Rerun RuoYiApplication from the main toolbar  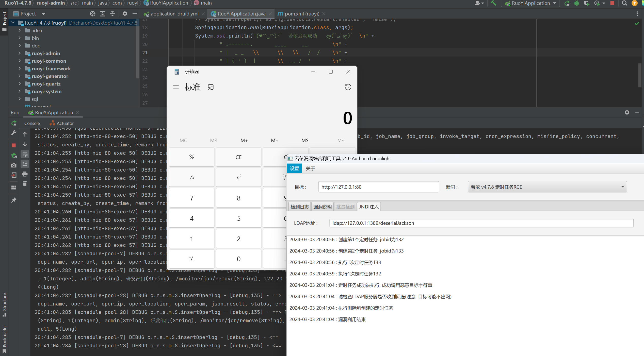567,3
